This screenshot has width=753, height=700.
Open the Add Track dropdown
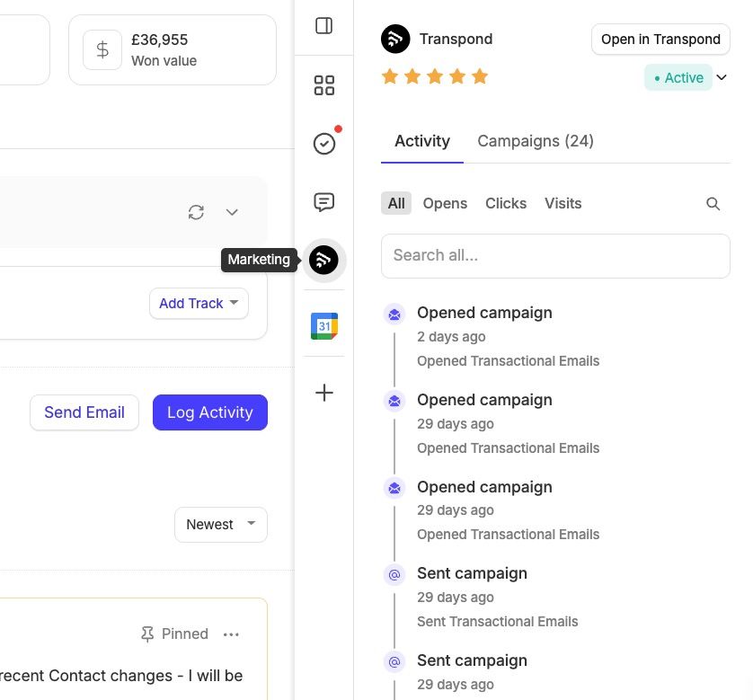click(x=199, y=304)
